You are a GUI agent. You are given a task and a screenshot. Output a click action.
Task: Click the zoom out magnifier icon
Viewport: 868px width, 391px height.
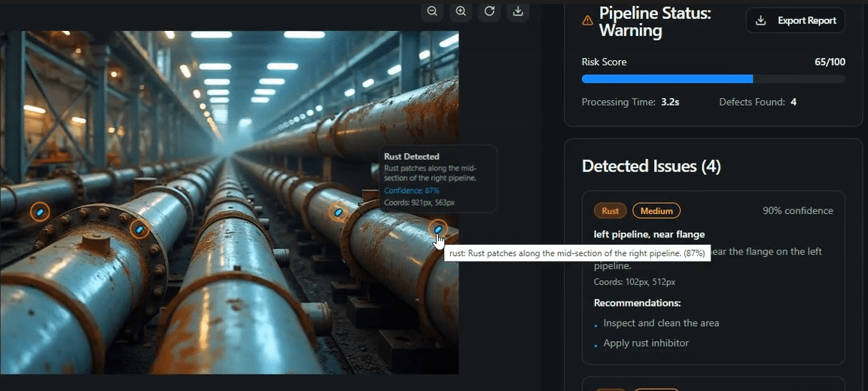[432, 11]
